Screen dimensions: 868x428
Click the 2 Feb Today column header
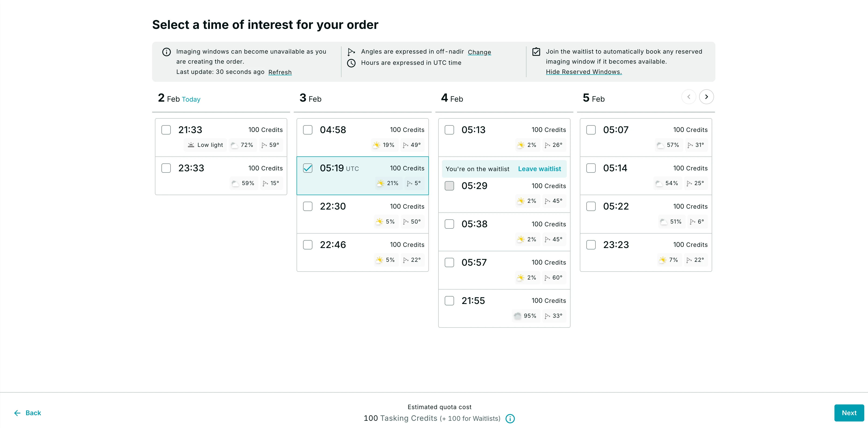tap(179, 98)
